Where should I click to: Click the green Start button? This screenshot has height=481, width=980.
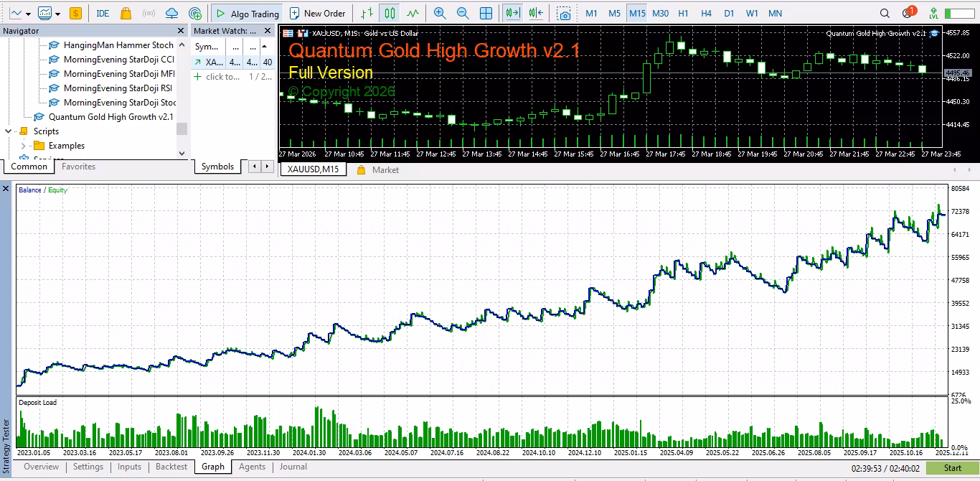(952, 468)
